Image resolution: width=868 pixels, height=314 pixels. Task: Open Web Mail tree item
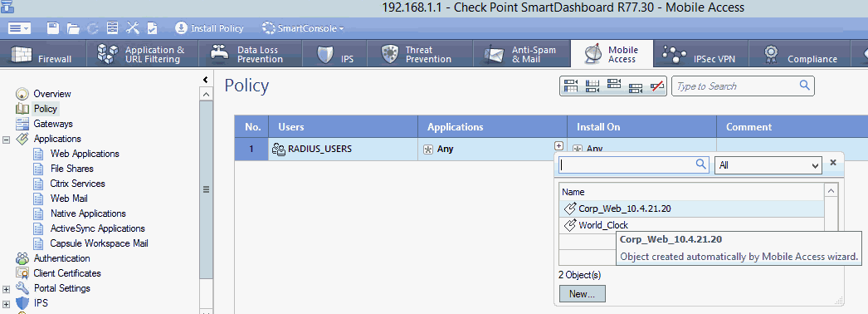[69, 199]
